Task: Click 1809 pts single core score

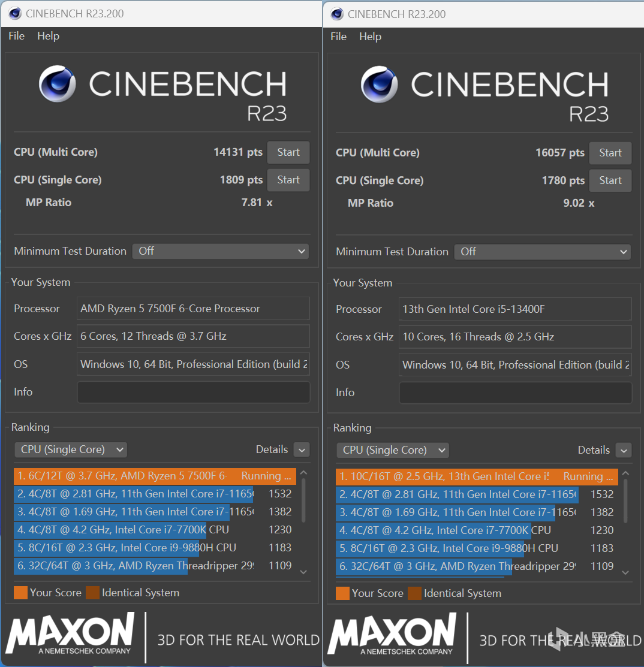Action: (241, 180)
